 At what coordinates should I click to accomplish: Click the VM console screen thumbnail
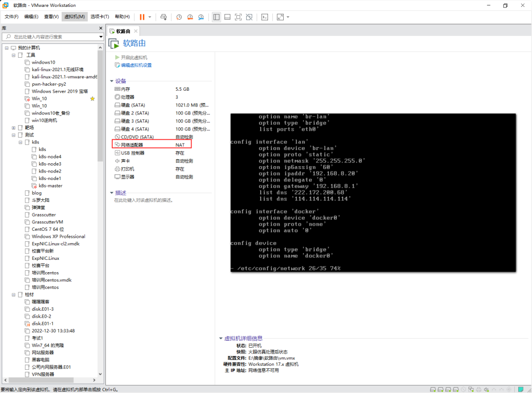point(373,193)
